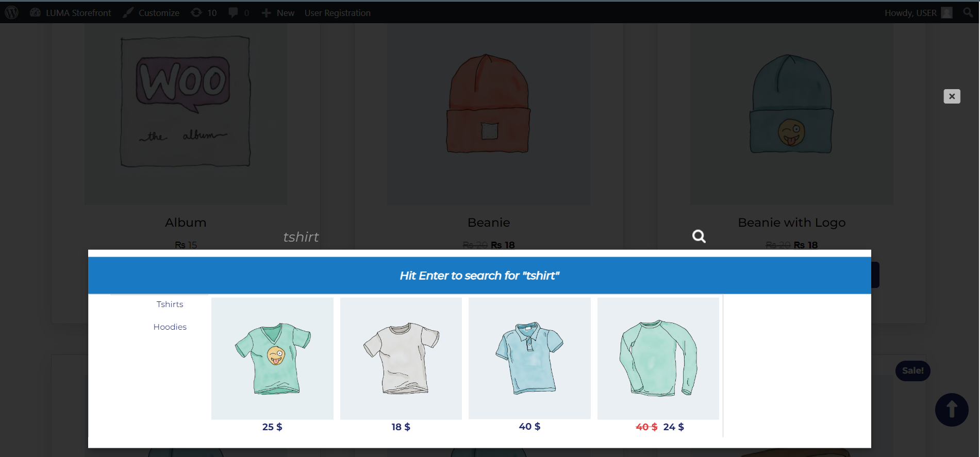Open the New content menu
Viewport: 980px width, 457px height.
point(278,13)
